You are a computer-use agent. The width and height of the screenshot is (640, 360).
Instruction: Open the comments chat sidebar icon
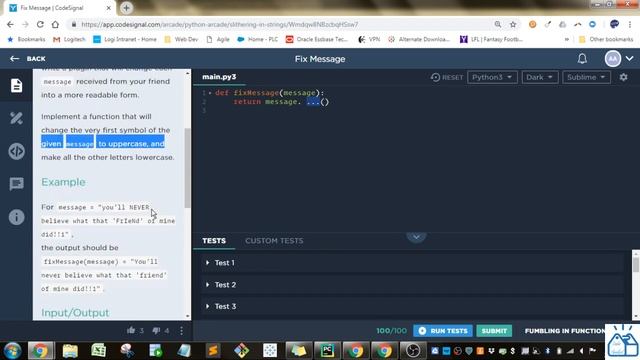[16, 184]
